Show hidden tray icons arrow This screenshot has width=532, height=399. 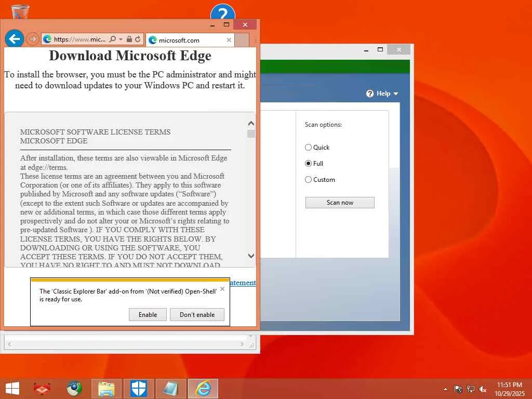pos(445,389)
